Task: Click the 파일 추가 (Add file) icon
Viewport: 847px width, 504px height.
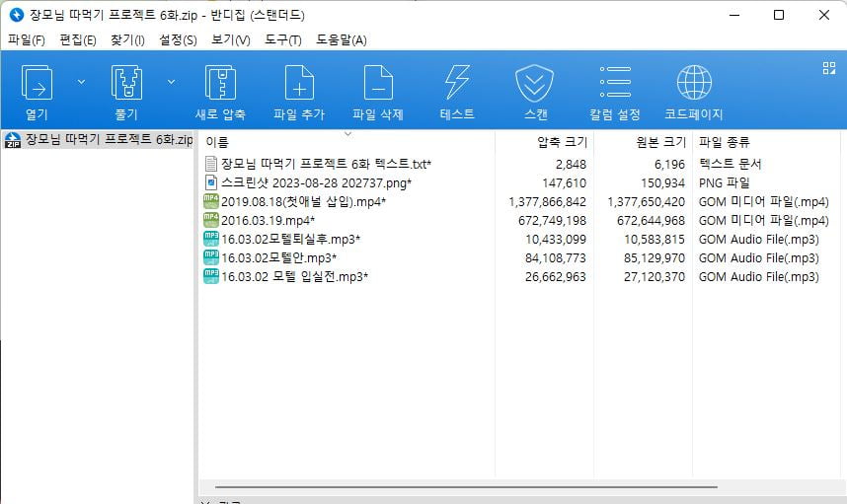Action: pyautogui.click(x=299, y=83)
